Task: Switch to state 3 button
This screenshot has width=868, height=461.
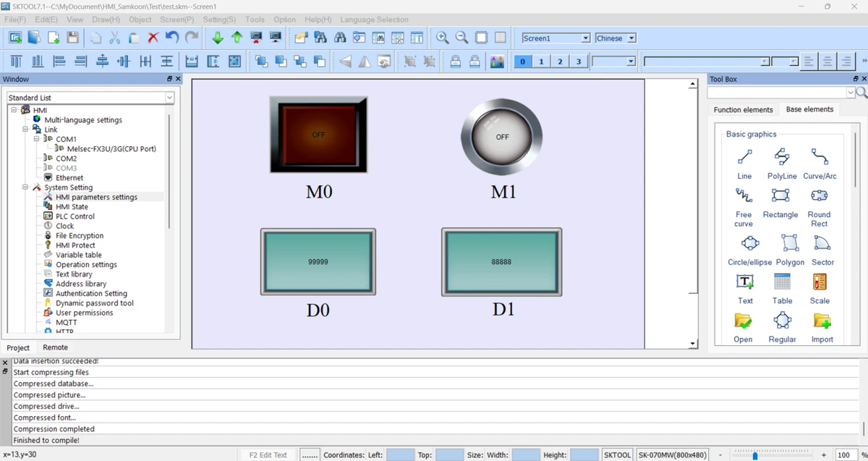Action: point(579,62)
